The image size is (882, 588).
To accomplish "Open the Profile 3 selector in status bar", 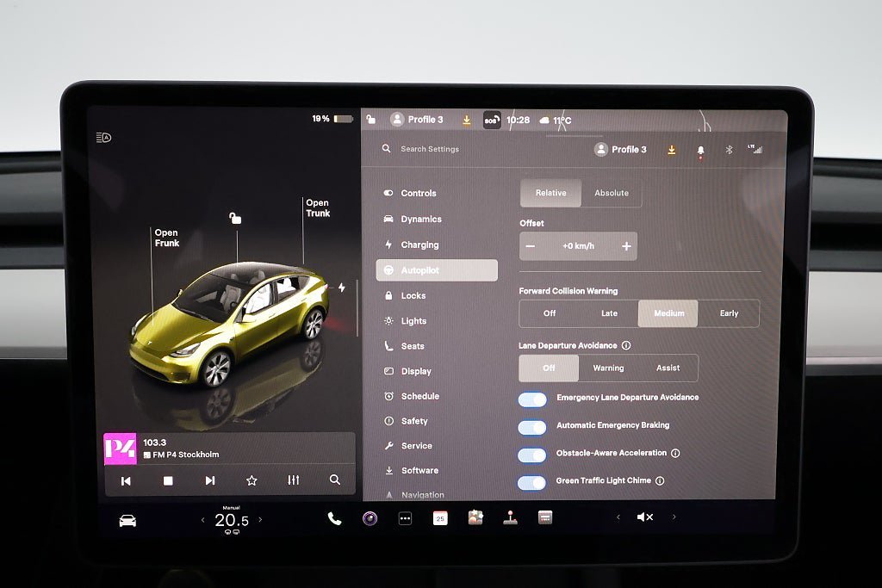I will (x=418, y=120).
